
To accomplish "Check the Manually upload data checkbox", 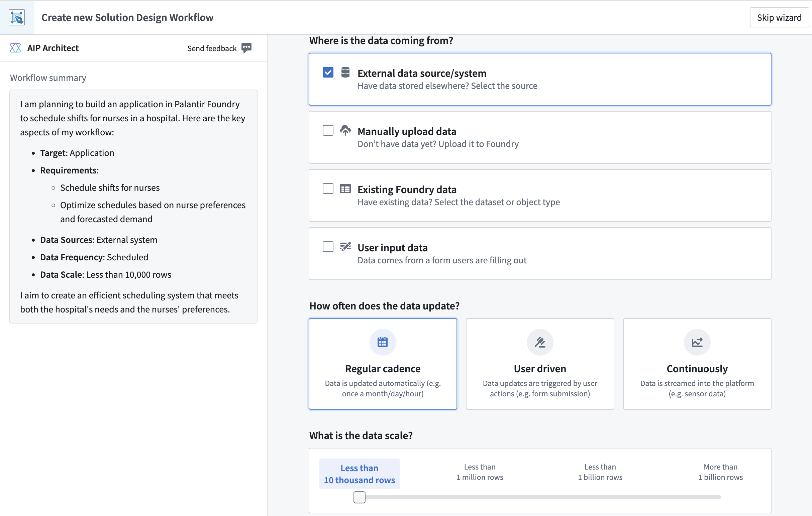I will [328, 130].
